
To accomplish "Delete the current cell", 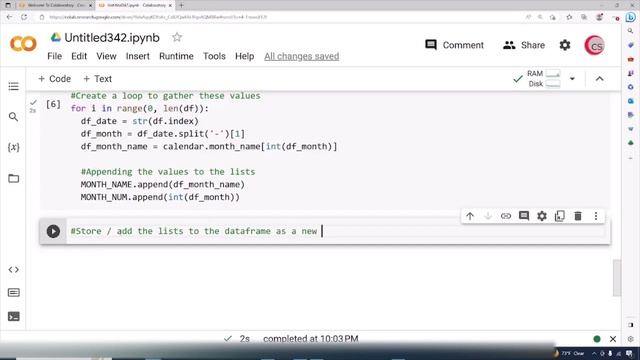I will 578,216.
